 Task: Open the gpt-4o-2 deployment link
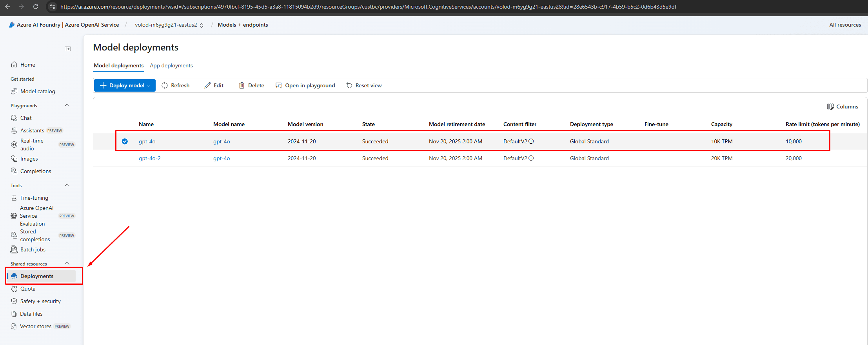point(150,158)
